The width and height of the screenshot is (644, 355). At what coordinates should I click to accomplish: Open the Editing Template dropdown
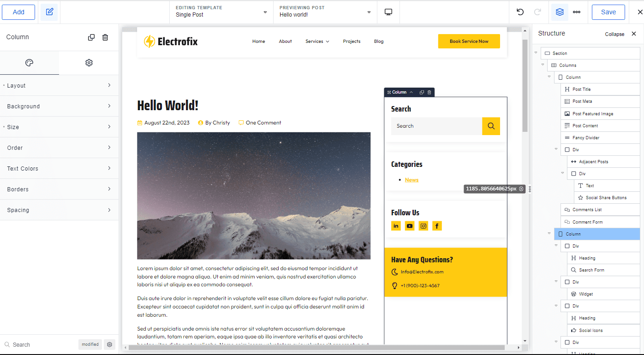221,12
